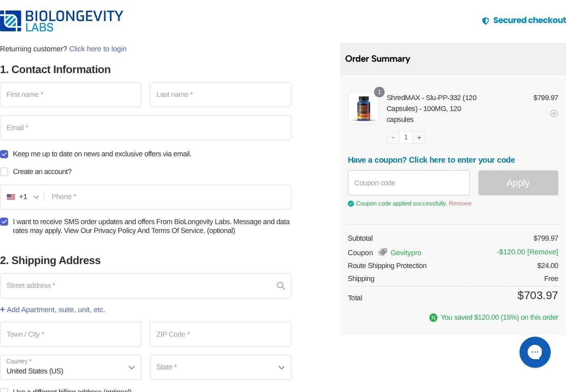The image size is (566, 392).
Task: Click the item count badge on thumbnail
Action: (x=379, y=92)
